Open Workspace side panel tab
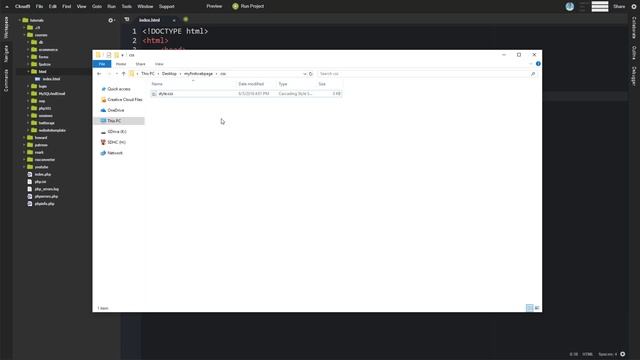The image size is (640, 360). (x=6, y=27)
